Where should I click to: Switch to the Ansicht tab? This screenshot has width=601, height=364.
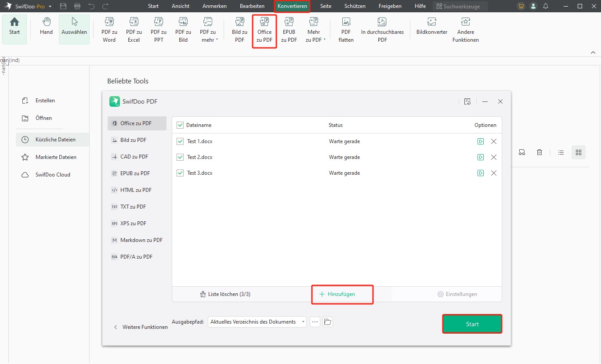click(181, 6)
